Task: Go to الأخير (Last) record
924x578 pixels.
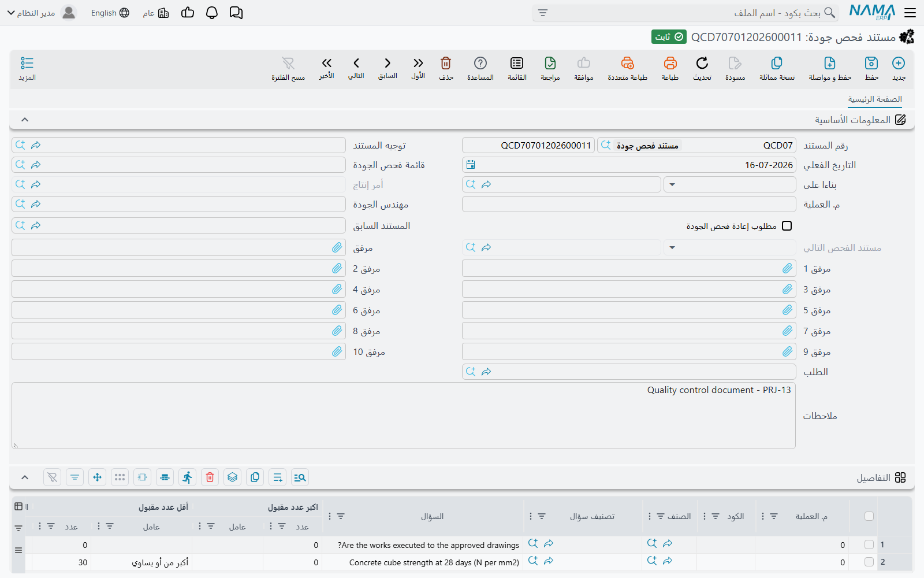Action: [327, 63]
